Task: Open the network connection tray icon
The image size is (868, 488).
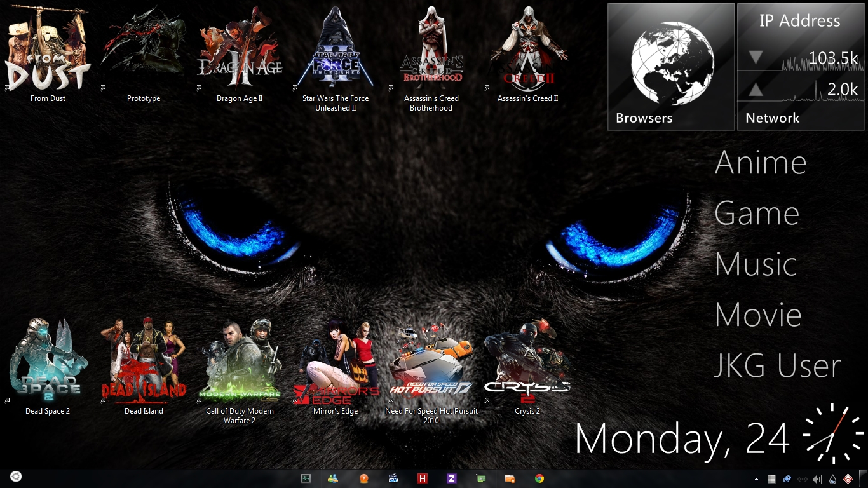Action: click(802, 479)
